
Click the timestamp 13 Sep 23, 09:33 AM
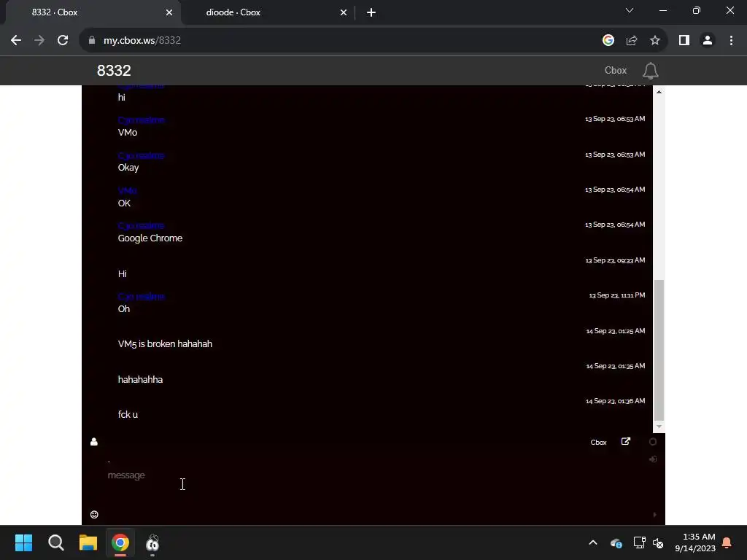click(x=615, y=260)
